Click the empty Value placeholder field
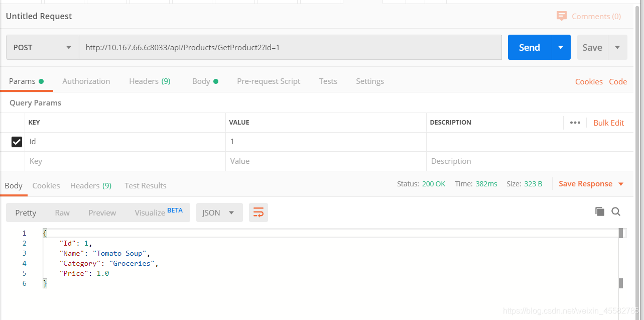Screen dimensions: 644x320 point(326,161)
